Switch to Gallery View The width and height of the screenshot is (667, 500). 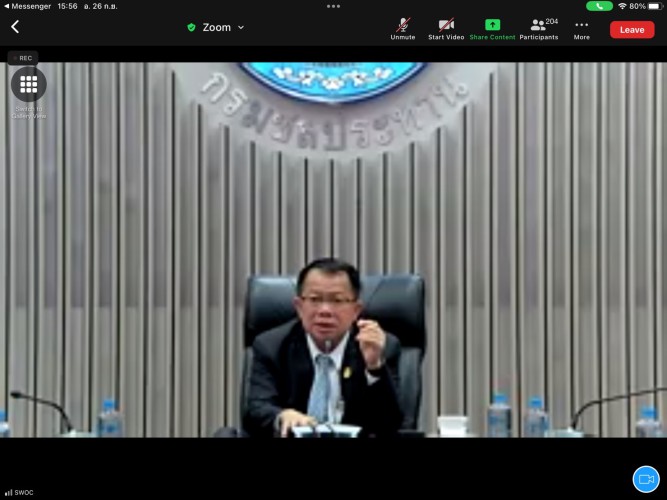(x=28, y=85)
